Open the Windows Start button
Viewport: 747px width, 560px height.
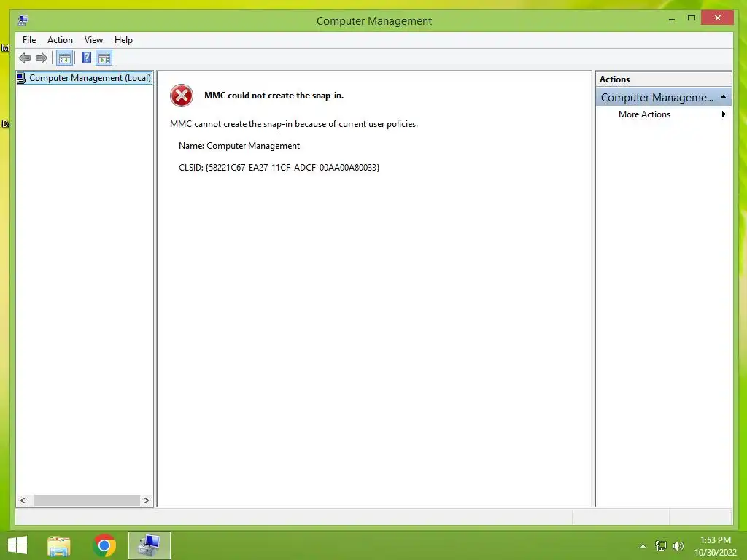(x=18, y=545)
